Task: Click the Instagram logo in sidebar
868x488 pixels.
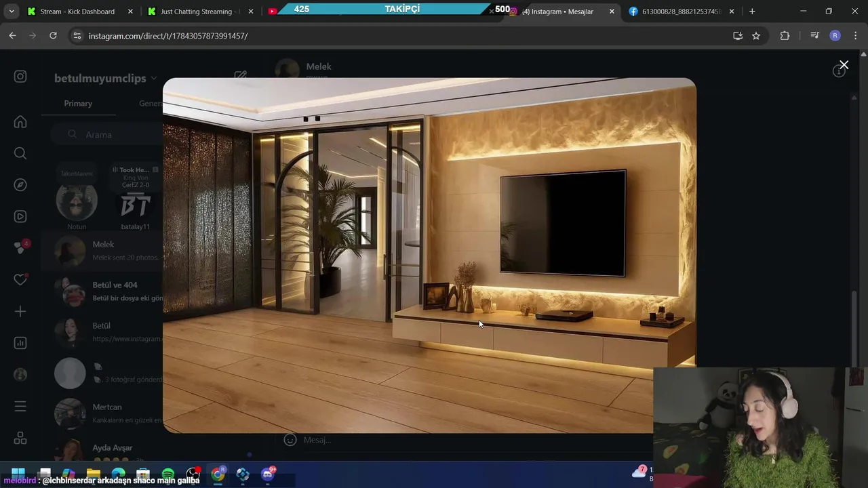Action: pyautogui.click(x=20, y=77)
